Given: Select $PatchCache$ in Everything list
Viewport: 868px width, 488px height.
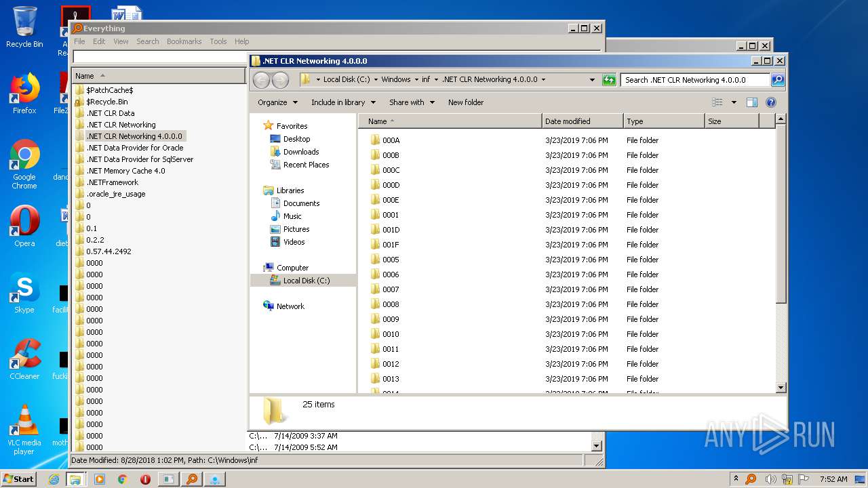Looking at the screenshot, I should (104, 90).
